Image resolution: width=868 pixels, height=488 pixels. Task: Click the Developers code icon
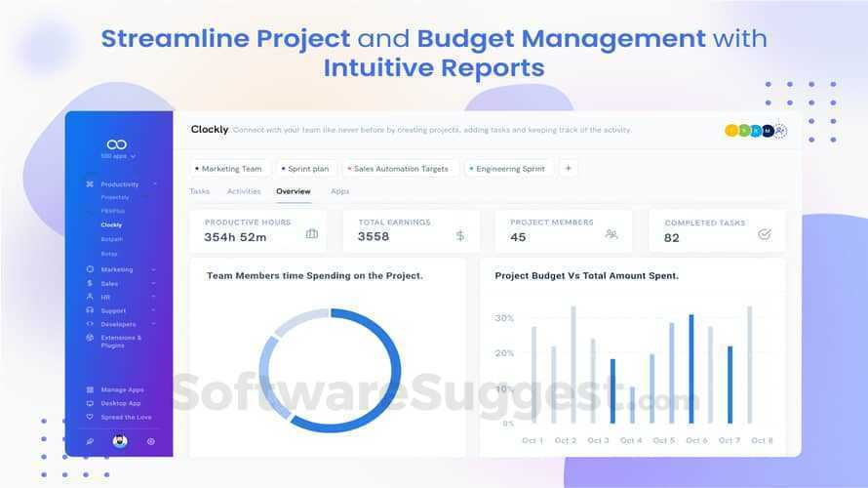90,324
